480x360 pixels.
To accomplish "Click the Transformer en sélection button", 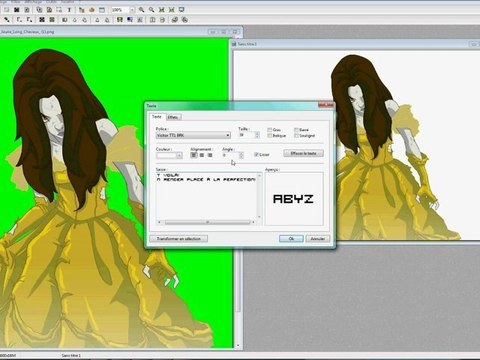I will [179, 239].
